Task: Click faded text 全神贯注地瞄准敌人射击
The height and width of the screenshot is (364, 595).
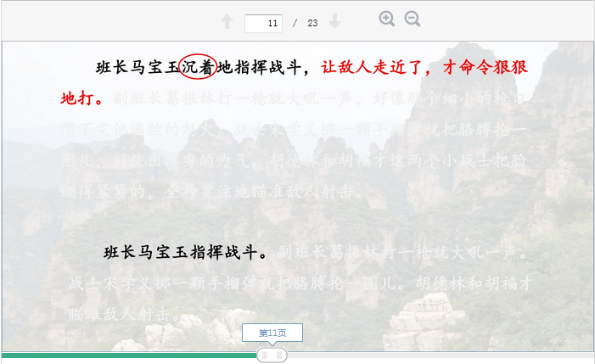Action: click(257, 193)
